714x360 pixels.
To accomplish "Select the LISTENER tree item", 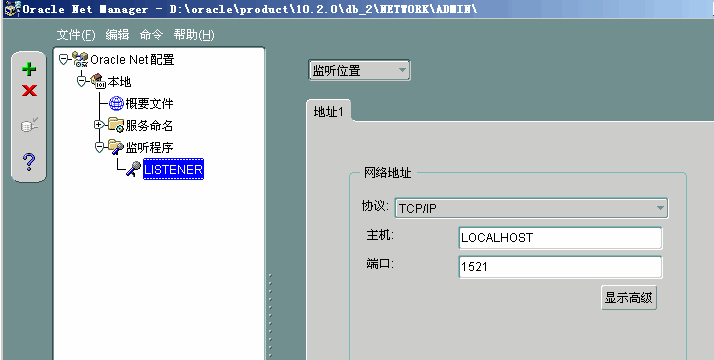I will click(173, 169).
